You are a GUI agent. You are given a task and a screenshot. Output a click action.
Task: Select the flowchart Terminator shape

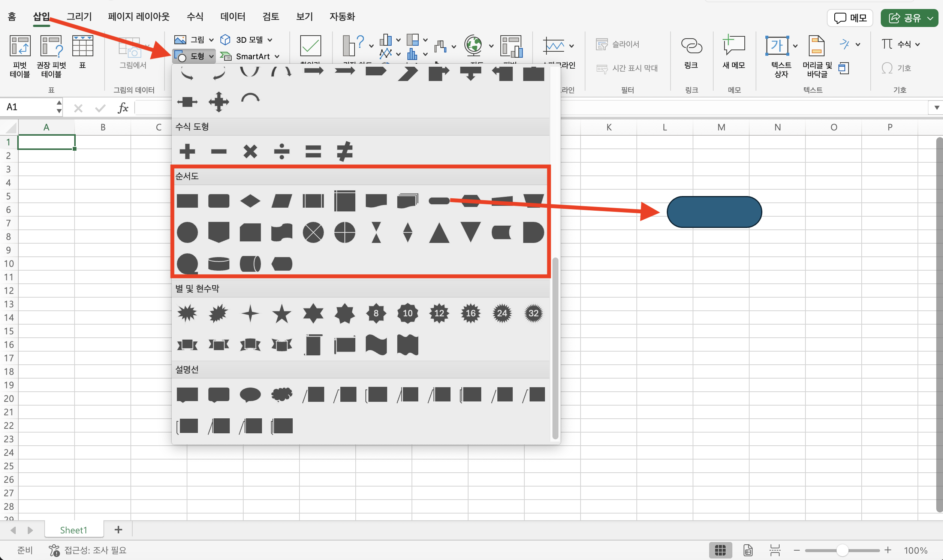point(439,201)
